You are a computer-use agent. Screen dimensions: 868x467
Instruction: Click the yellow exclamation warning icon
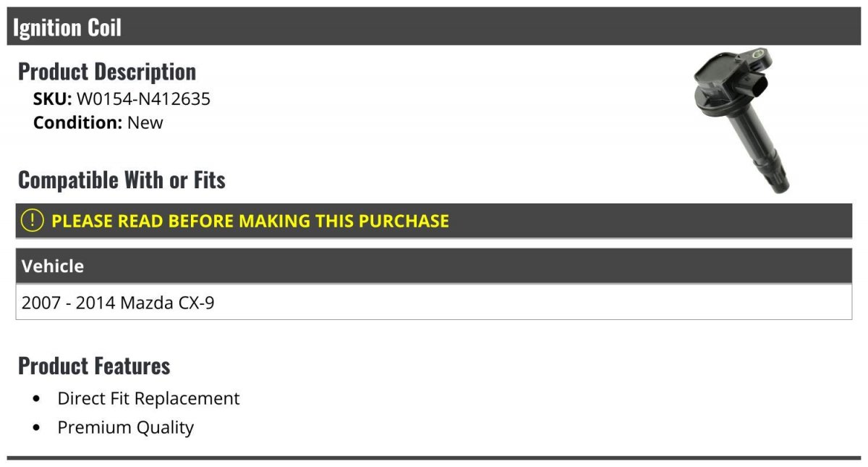coord(33,221)
